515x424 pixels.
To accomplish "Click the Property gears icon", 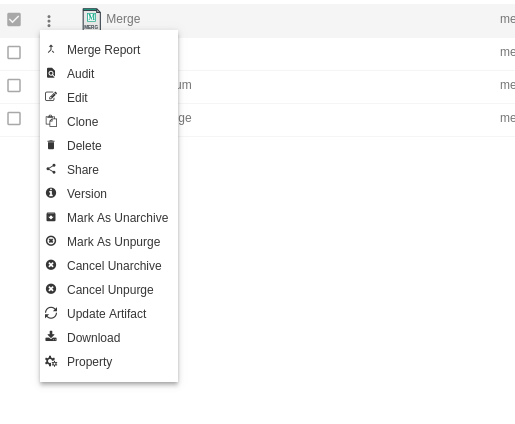I will pyautogui.click(x=51, y=361).
